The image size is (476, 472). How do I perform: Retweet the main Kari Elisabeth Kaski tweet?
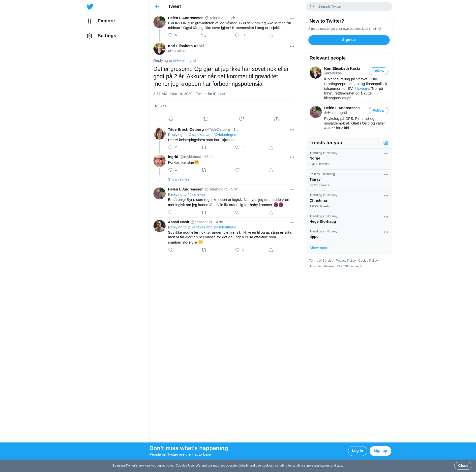click(206, 119)
